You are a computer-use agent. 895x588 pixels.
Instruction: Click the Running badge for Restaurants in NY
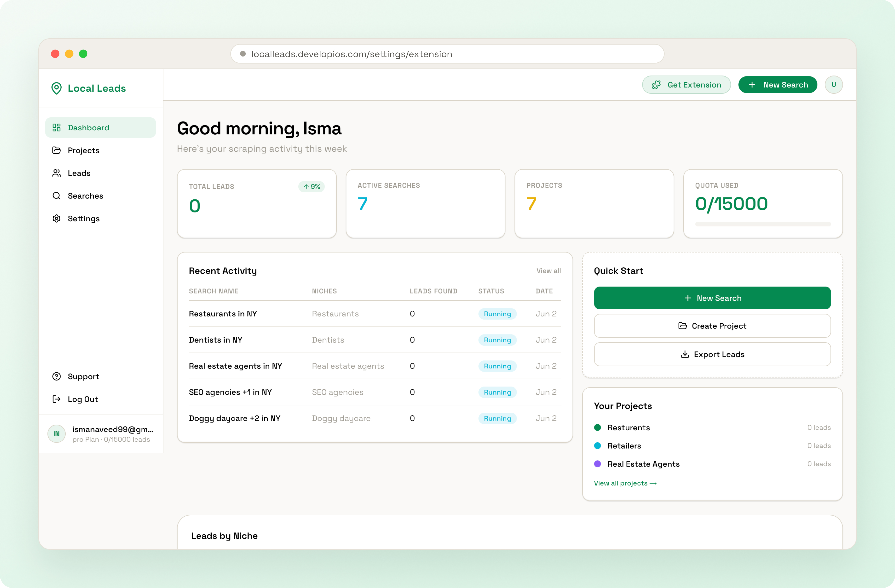(x=498, y=314)
